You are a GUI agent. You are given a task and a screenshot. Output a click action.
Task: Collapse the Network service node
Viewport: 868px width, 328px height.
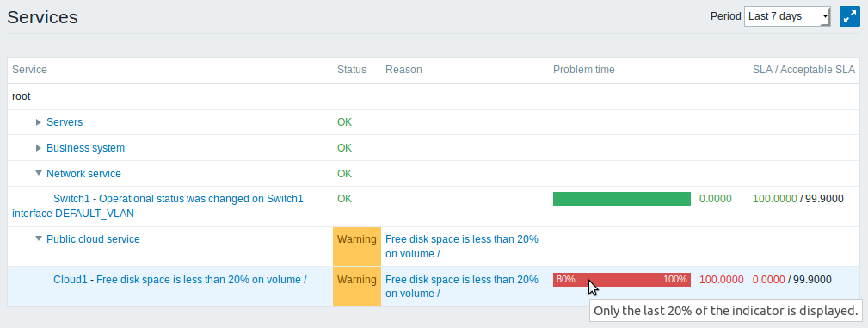tap(39, 173)
